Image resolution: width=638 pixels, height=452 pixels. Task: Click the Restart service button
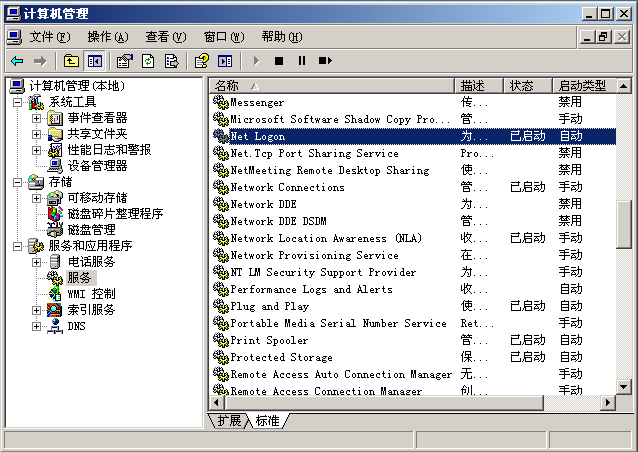click(325, 61)
